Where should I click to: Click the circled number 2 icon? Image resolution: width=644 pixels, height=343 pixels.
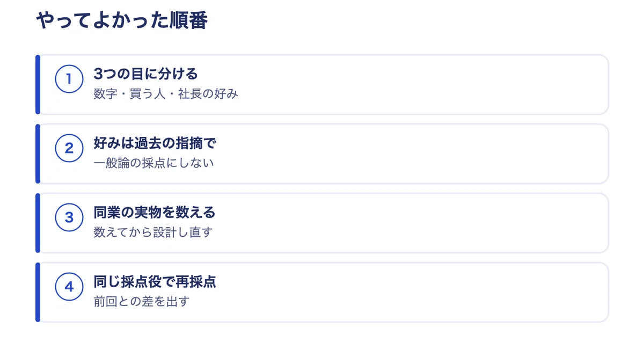click(x=69, y=149)
